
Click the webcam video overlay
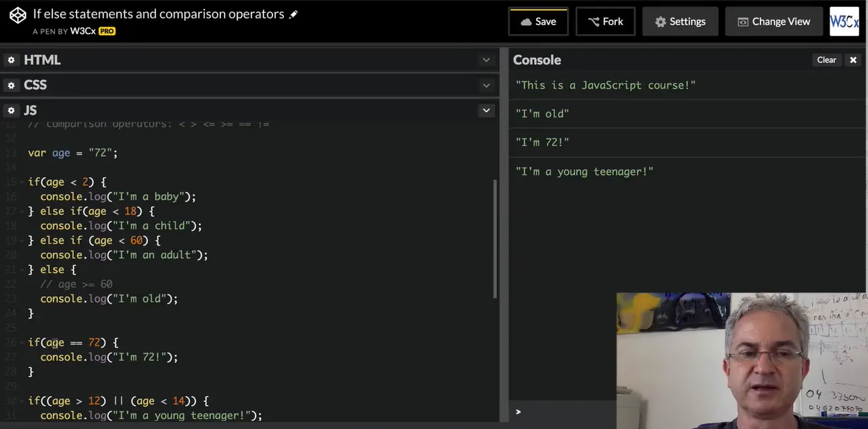(x=742, y=361)
